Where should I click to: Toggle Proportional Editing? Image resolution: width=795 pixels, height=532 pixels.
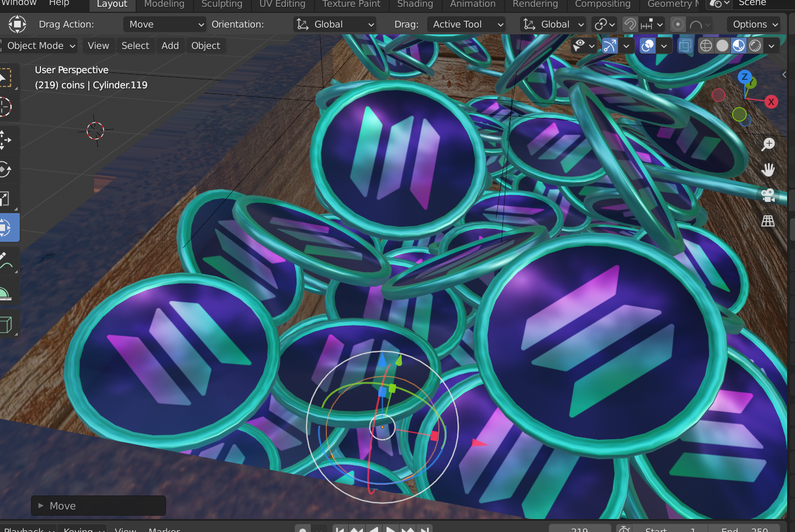click(x=678, y=24)
